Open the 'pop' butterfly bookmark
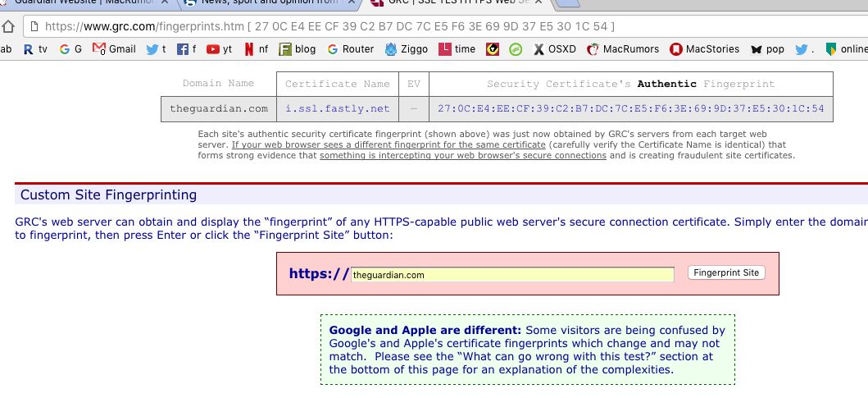Image resolution: width=868 pixels, height=398 pixels. click(x=767, y=49)
